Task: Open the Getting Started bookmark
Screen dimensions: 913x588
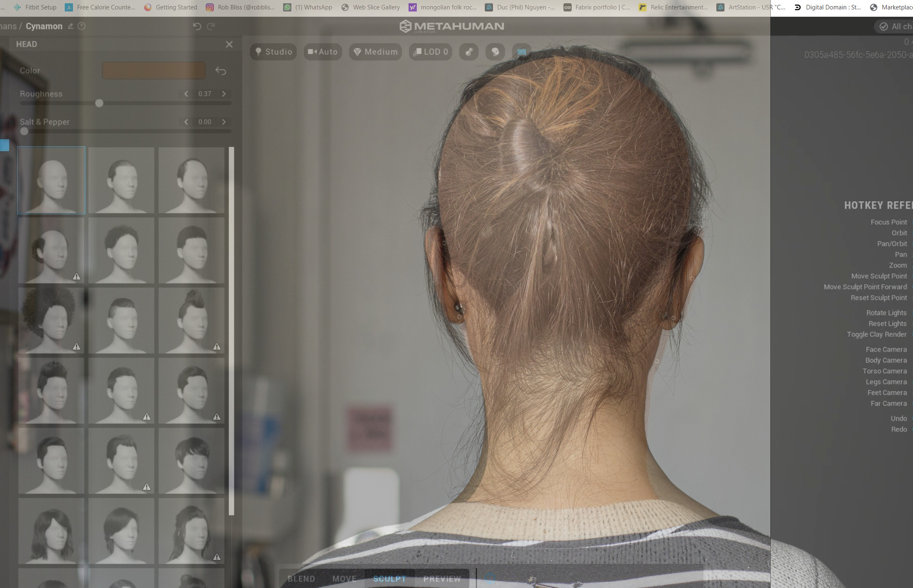Action: click(171, 7)
